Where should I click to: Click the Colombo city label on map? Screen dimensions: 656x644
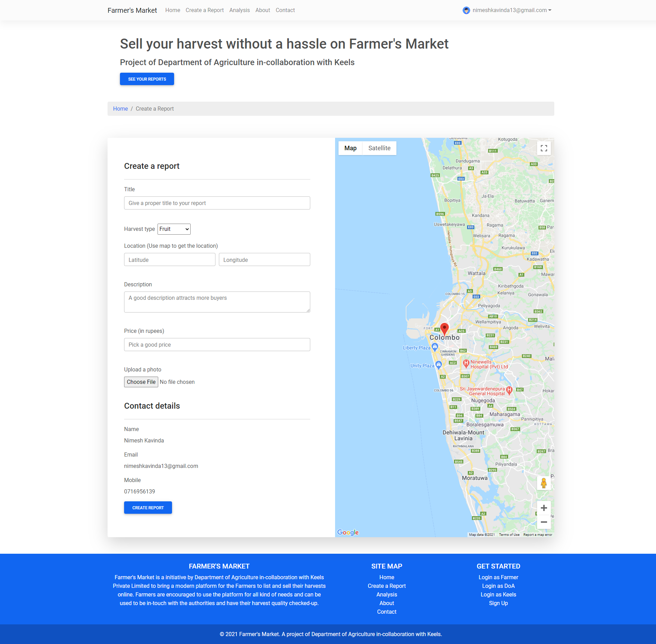(x=445, y=338)
